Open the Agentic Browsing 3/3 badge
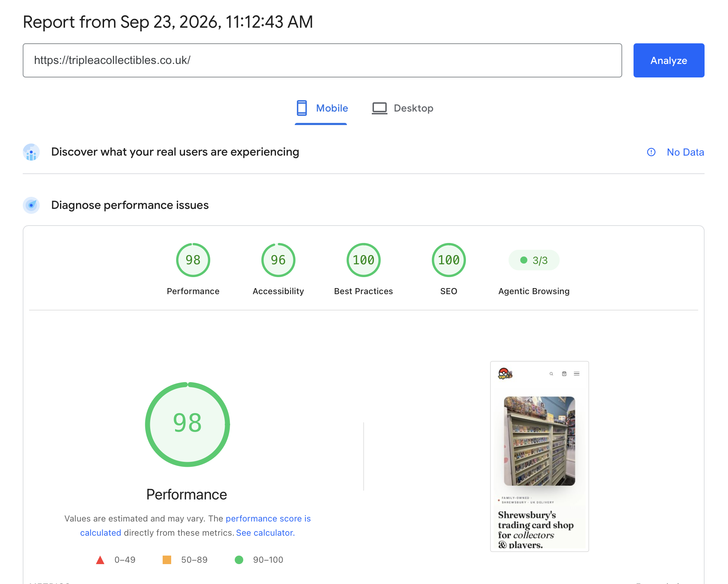 pyautogui.click(x=534, y=260)
